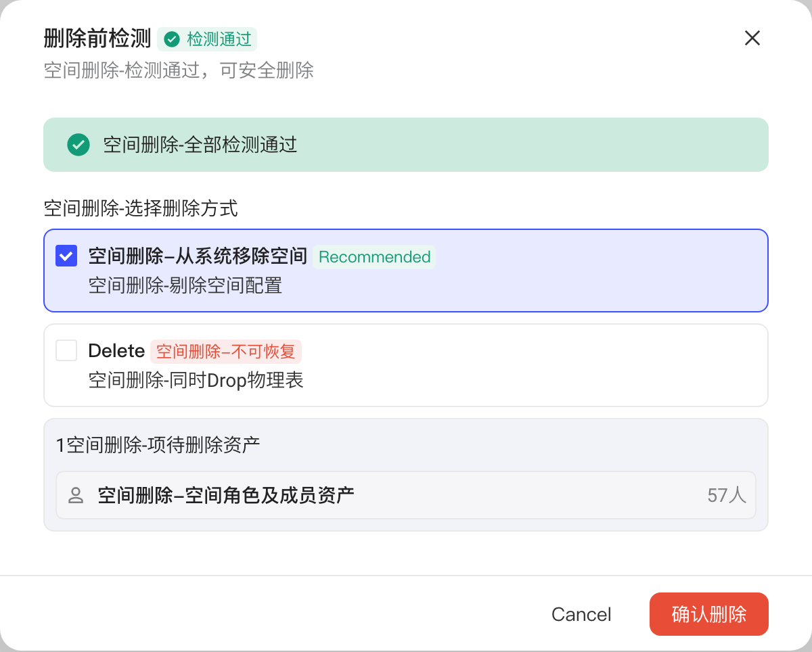
Task: Open the 空间角色及成员资产 row
Action: click(406, 495)
